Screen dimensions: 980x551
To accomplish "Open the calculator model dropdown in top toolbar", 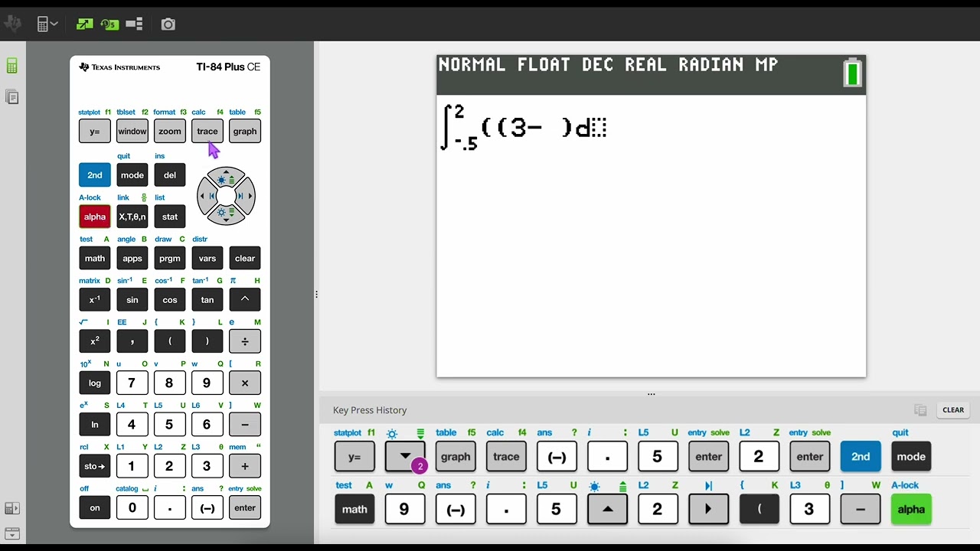I will (x=47, y=24).
